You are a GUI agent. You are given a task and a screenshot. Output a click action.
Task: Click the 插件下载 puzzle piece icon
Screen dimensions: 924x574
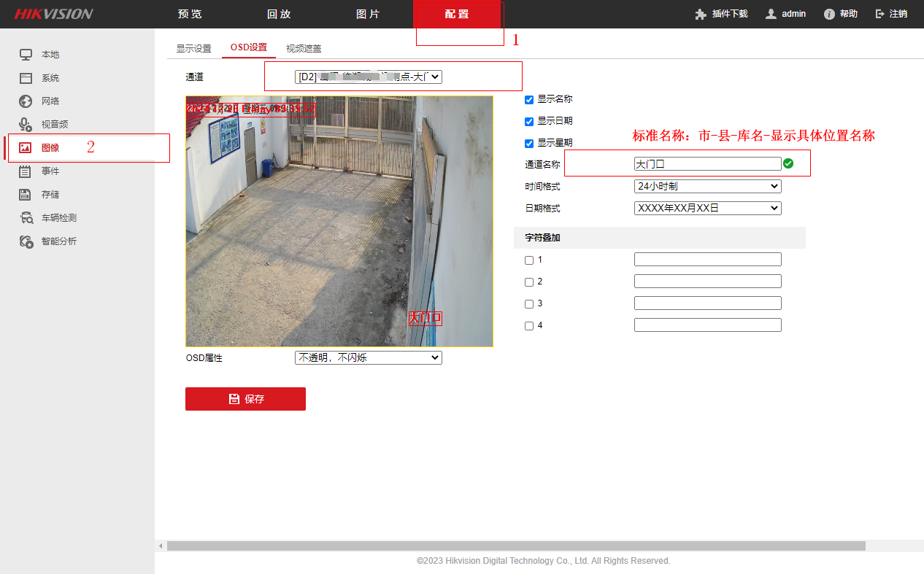[x=701, y=14]
